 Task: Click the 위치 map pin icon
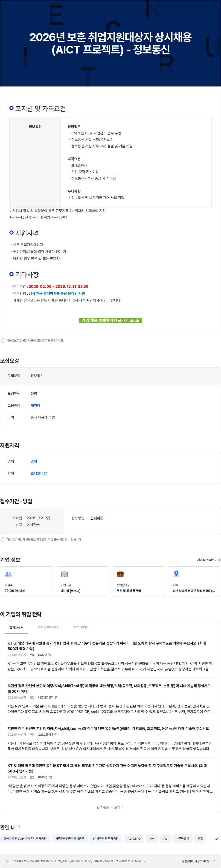(x=176, y=574)
